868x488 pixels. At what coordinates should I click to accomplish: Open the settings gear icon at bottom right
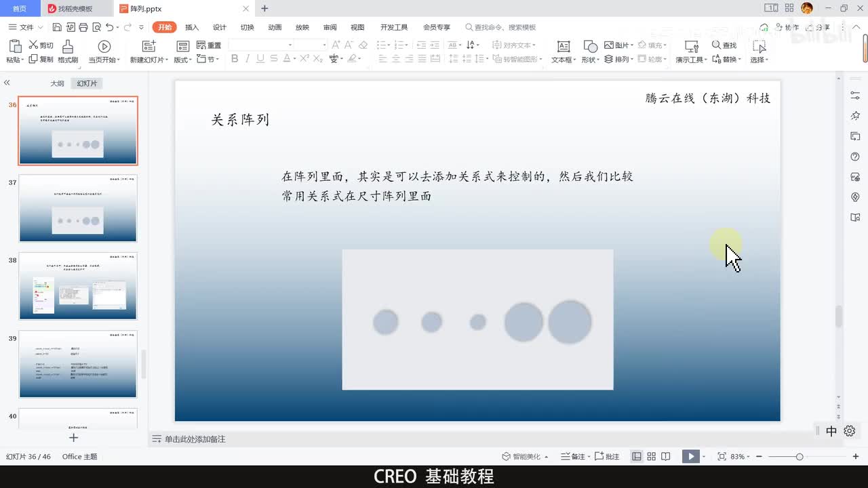click(x=850, y=431)
